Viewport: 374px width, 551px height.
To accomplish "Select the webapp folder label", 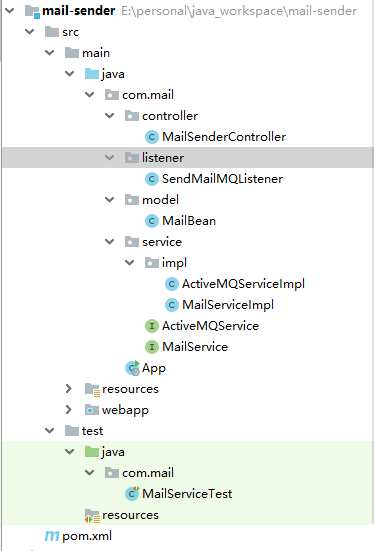I will click(125, 410).
